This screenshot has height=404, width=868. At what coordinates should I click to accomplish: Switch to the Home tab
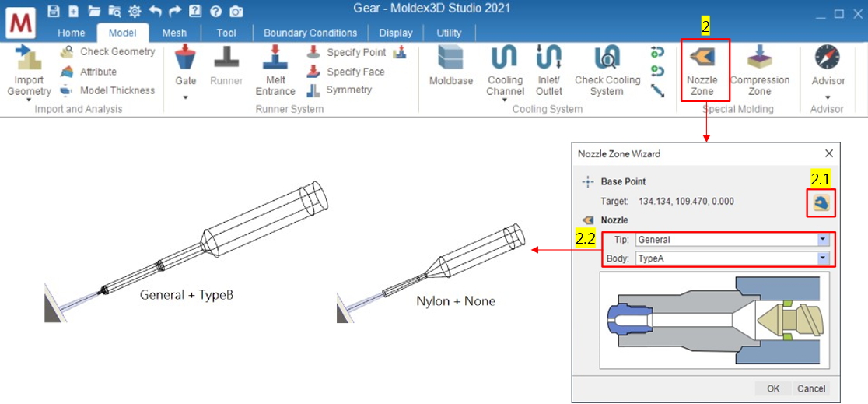point(72,33)
